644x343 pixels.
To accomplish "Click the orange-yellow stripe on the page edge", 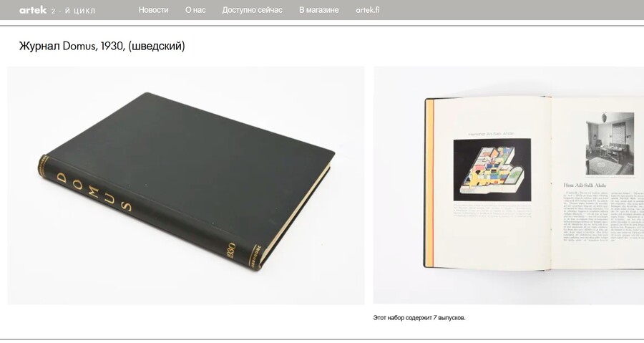I will tap(429, 183).
